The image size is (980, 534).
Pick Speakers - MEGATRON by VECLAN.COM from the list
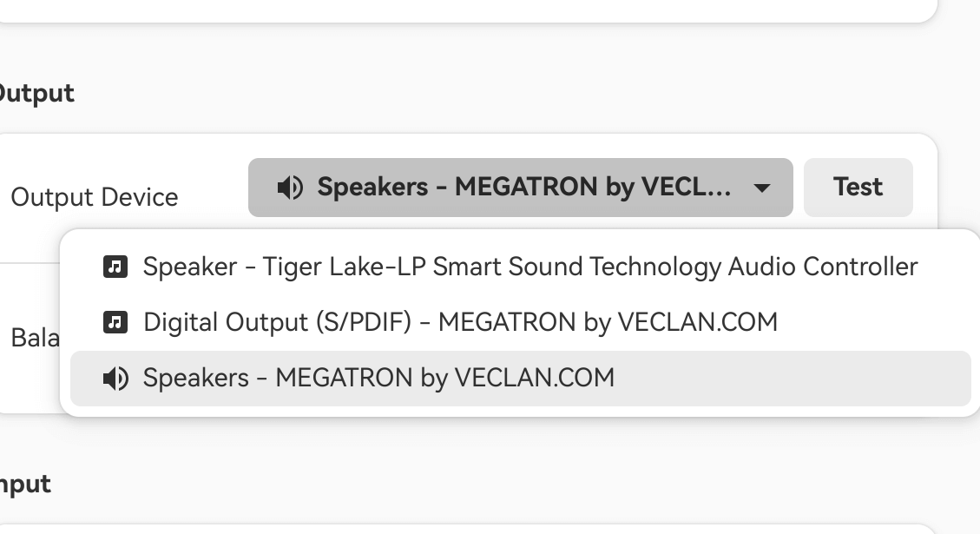378,379
